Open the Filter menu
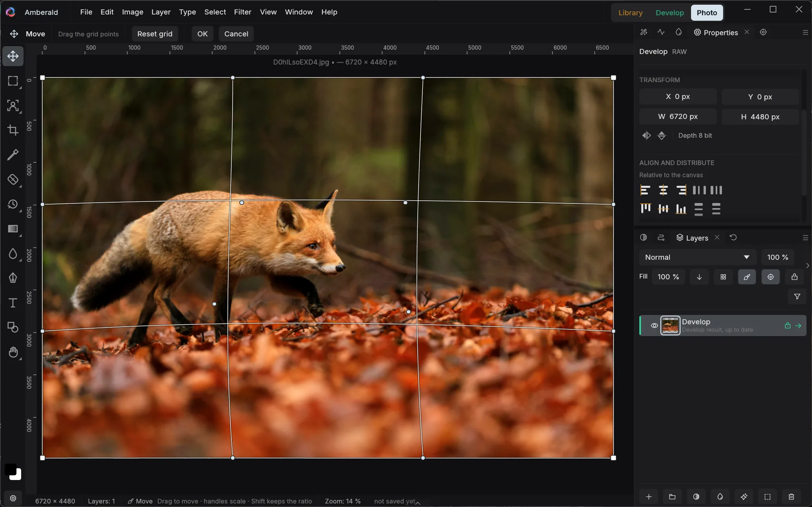This screenshot has height=507, width=812. click(x=243, y=12)
